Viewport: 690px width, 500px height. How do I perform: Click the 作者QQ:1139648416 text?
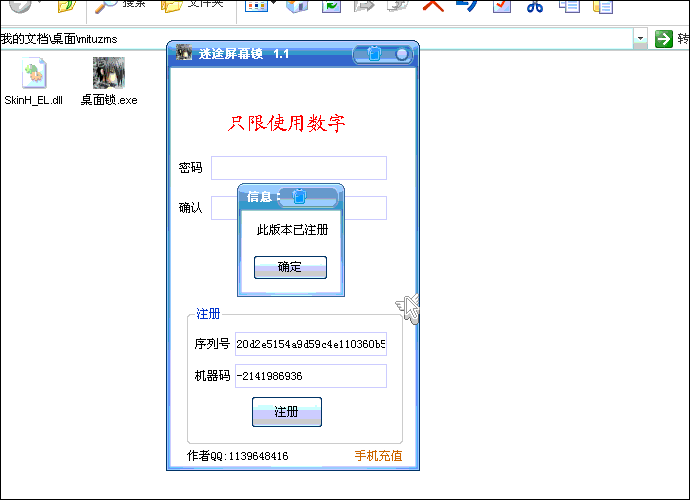coord(238,456)
